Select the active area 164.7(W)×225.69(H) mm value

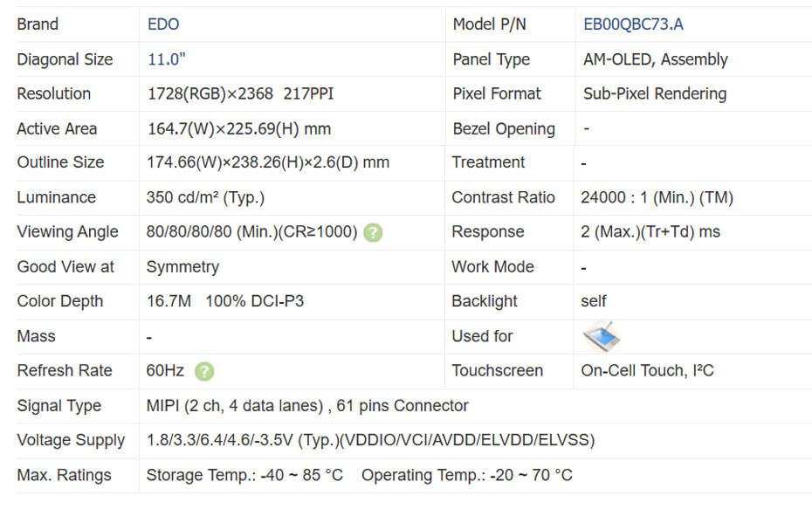[238, 128]
